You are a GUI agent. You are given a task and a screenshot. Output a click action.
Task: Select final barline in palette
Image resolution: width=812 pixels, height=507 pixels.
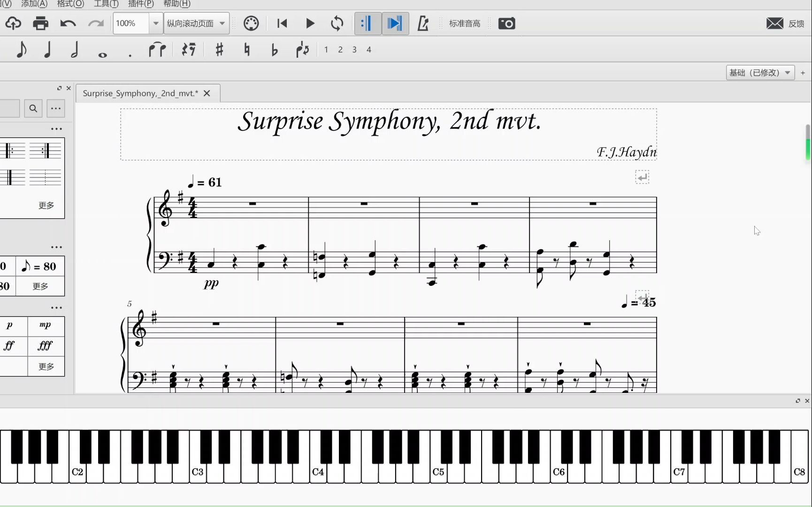(x=13, y=177)
